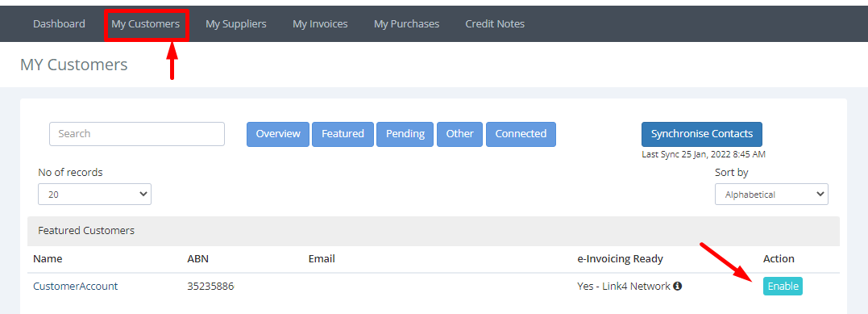Click the Last Sync timestamp text
Viewport: 868px width, 314px height.
(704, 154)
